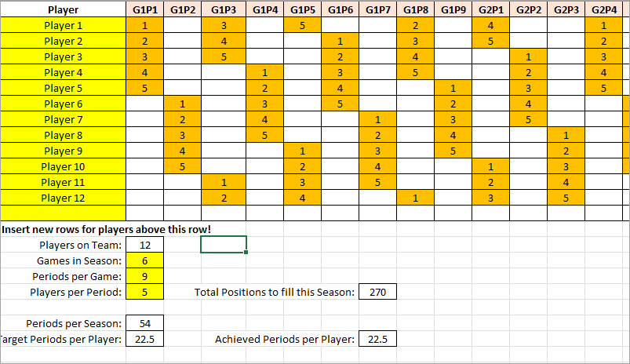Image resolution: width=630 pixels, height=364 pixels.
Task: Select the Player 1 name cell
Action: (x=63, y=25)
